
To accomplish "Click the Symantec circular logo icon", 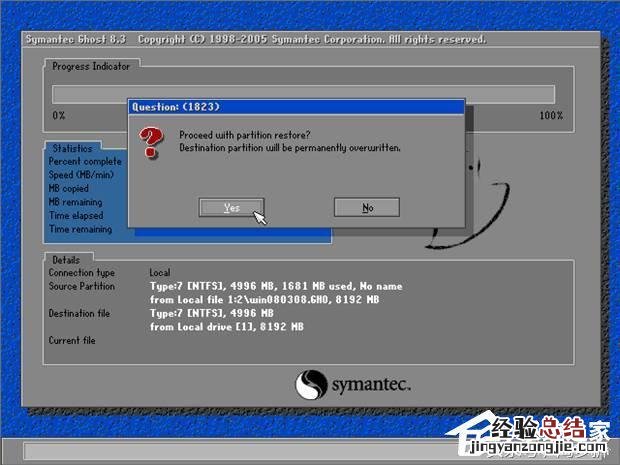I will click(309, 385).
